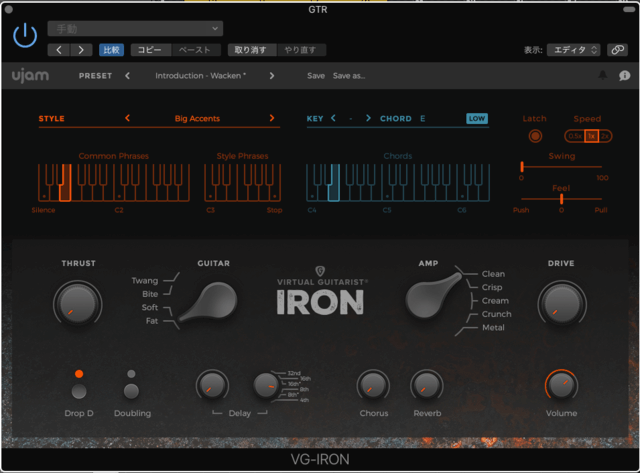
Task: Click the Reverb knob
Action: [x=427, y=385]
